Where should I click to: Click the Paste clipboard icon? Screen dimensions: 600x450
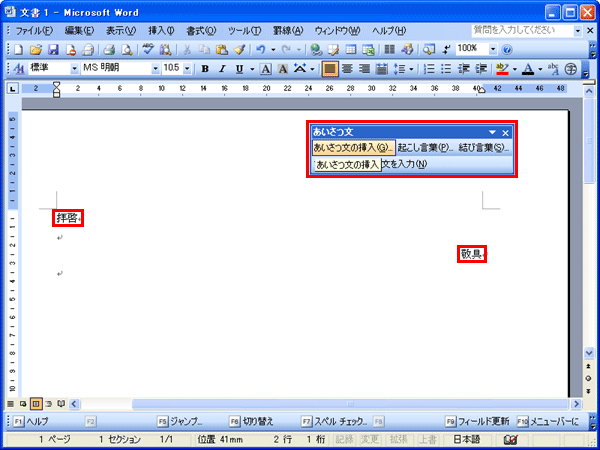(x=222, y=49)
